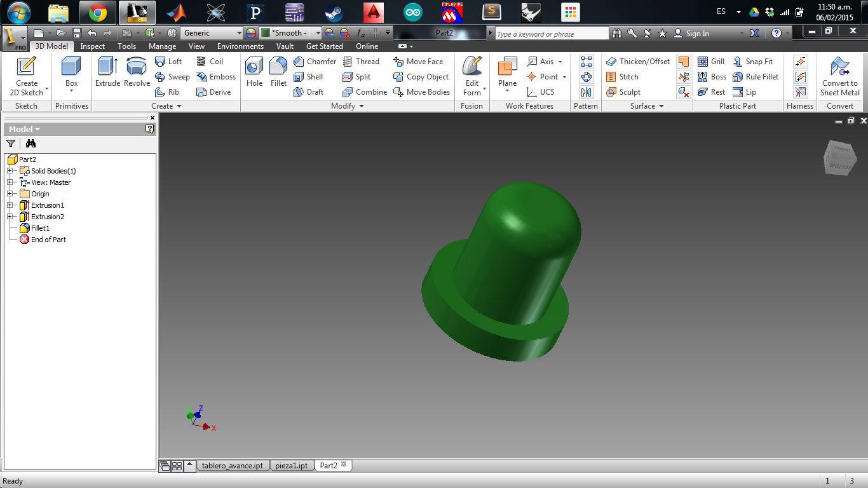Open Steam from the Windows taskbar
This screenshot has height=488, width=868.
[334, 12]
